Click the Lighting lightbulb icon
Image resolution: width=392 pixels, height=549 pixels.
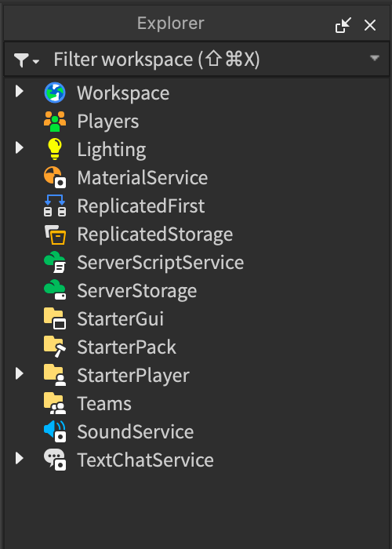coord(55,149)
